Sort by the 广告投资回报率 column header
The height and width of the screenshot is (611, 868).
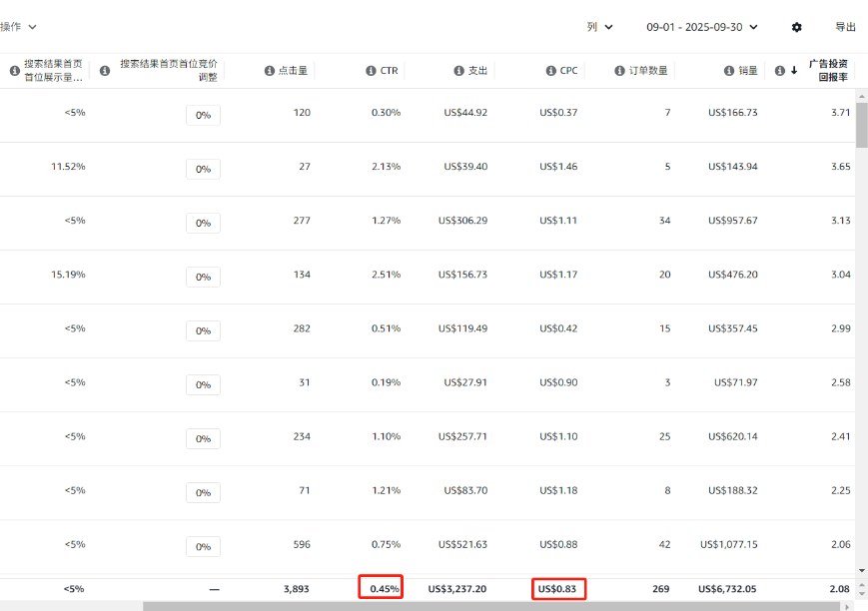pos(828,70)
